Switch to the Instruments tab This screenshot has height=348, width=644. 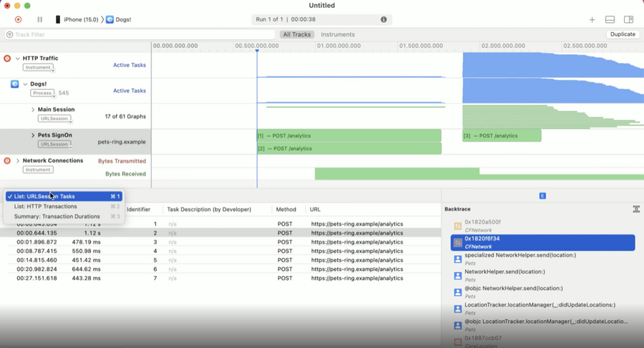point(338,34)
